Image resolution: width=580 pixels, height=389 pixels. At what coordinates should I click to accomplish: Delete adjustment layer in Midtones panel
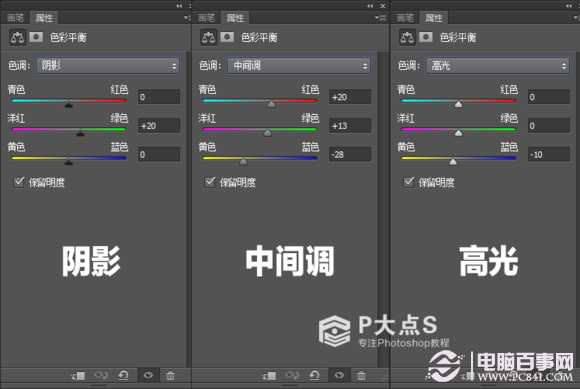pyautogui.click(x=361, y=376)
